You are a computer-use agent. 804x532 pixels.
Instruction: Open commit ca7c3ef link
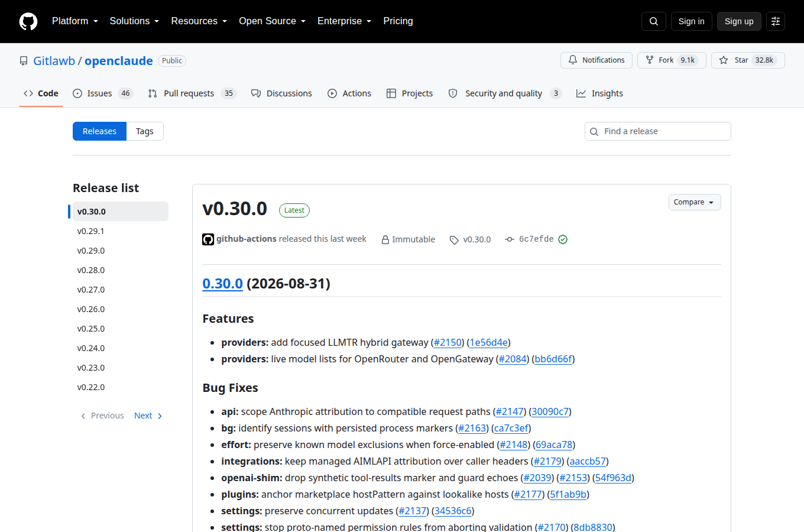(511, 428)
